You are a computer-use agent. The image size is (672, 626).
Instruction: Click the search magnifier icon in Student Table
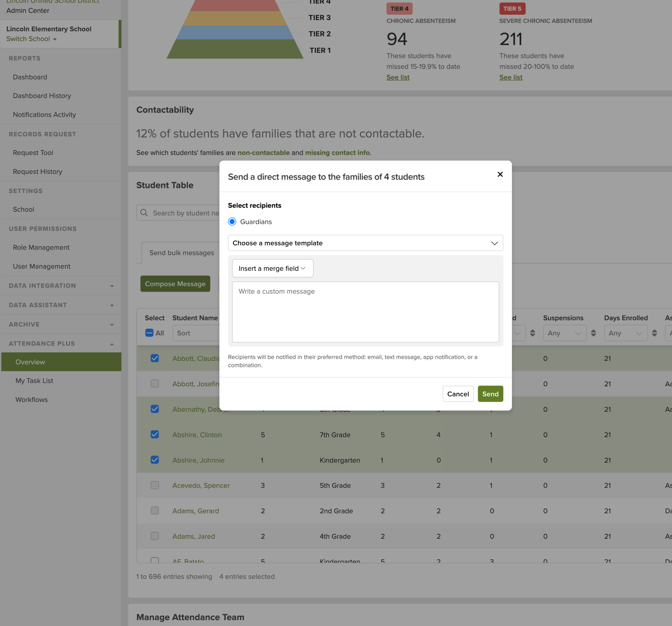click(144, 213)
